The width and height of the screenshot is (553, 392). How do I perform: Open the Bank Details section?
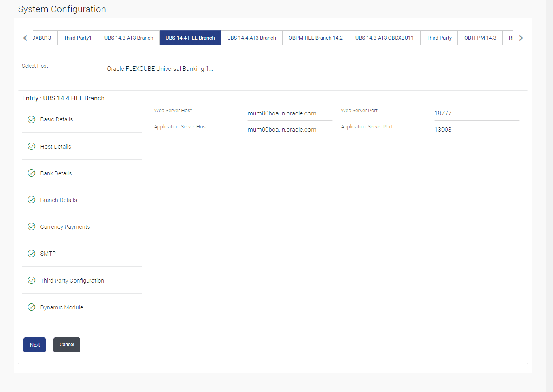(x=82, y=173)
